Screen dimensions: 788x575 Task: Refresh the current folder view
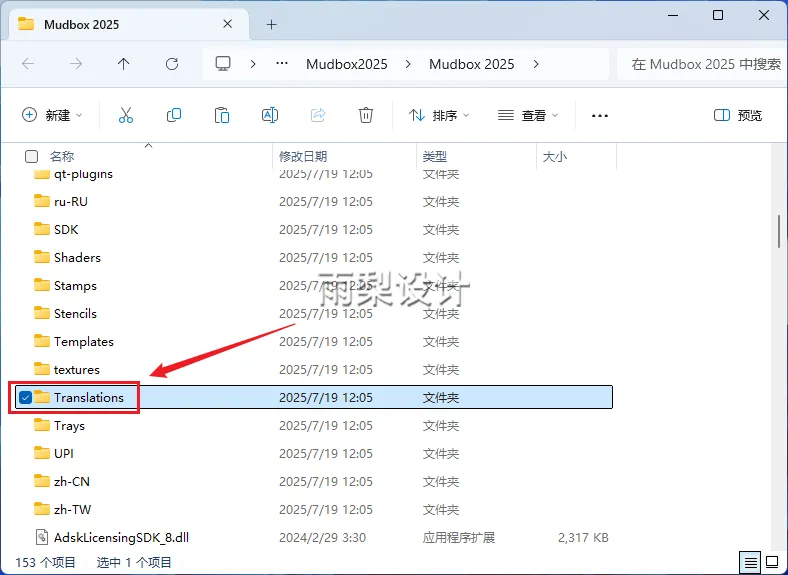coord(172,64)
